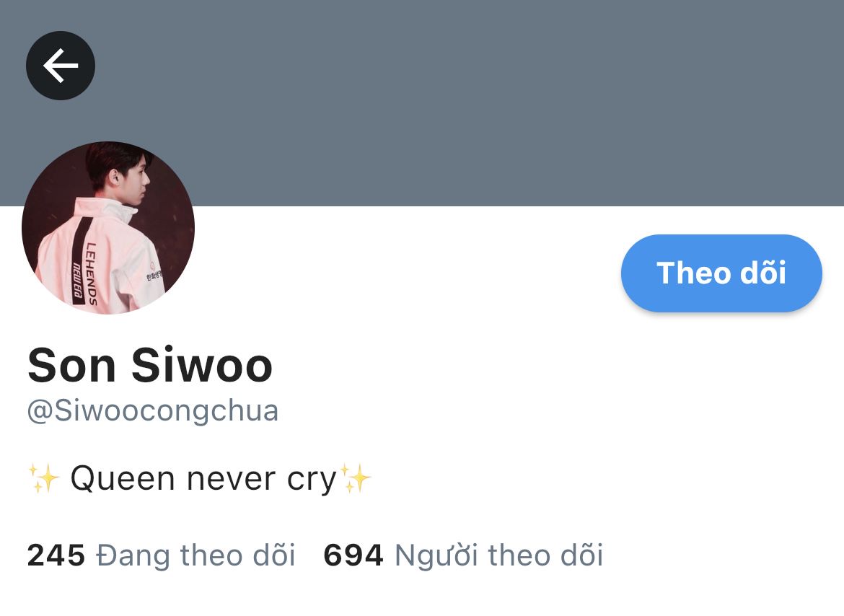Open the 694 Người theo dõi list

[463, 555]
